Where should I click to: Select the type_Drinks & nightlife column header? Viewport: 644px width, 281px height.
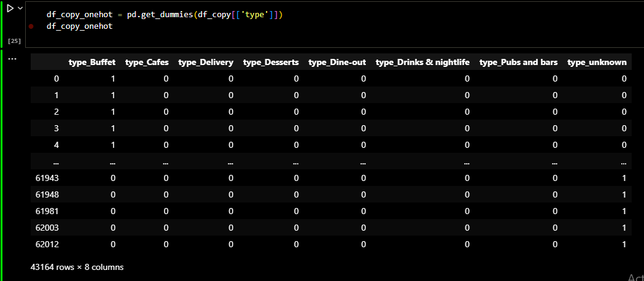[422, 62]
